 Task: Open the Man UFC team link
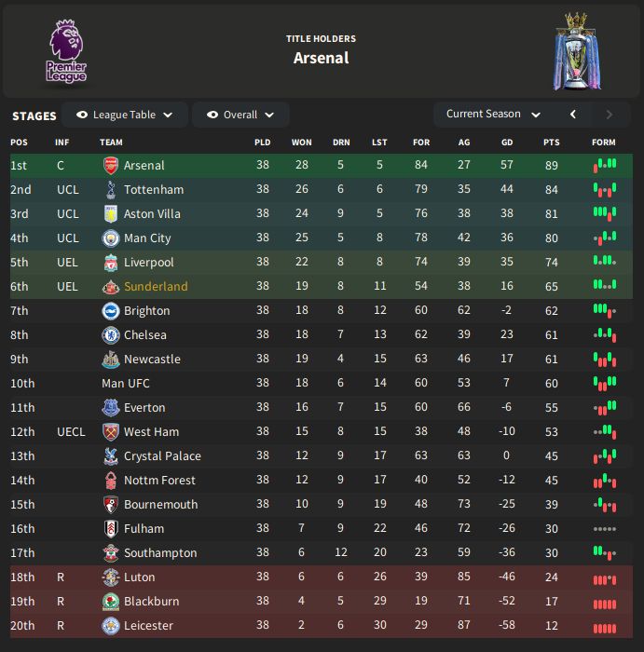click(x=126, y=384)
